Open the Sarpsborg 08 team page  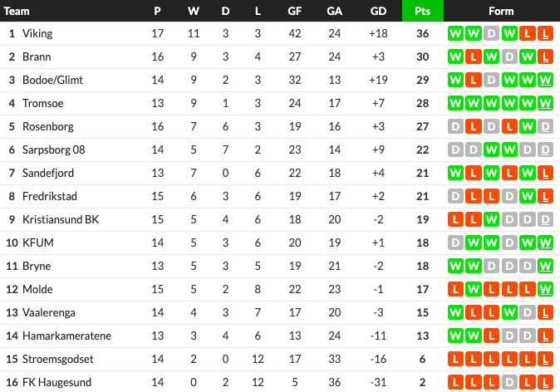(x=53, y=149)
